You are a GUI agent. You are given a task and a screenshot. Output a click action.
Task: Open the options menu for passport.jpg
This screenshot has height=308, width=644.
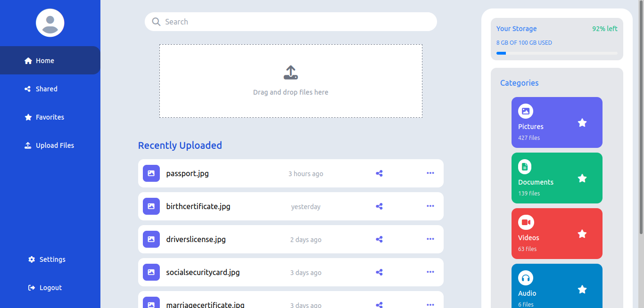pos(430,173)
